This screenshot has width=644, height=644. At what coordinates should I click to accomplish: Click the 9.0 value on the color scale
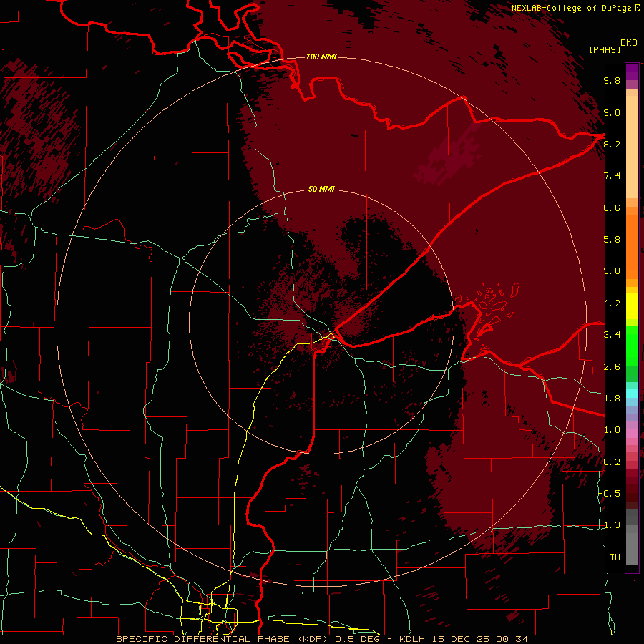coord(612,112)
